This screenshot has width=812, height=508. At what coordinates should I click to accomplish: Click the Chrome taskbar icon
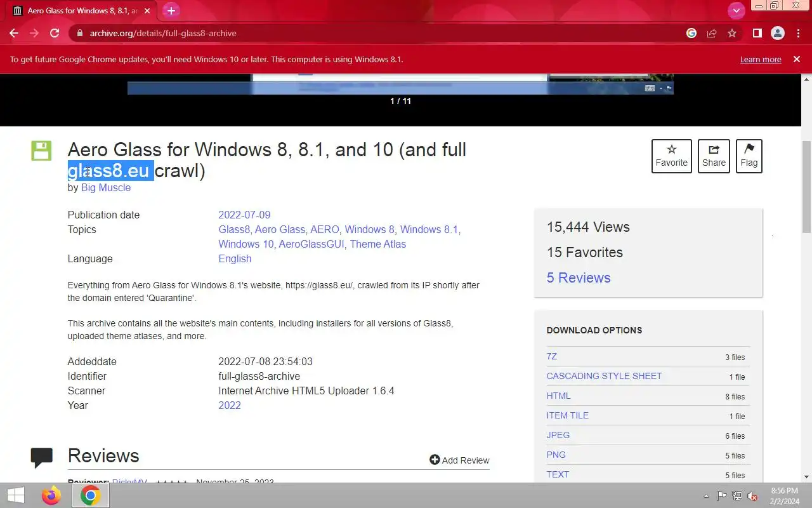(90, 495)
